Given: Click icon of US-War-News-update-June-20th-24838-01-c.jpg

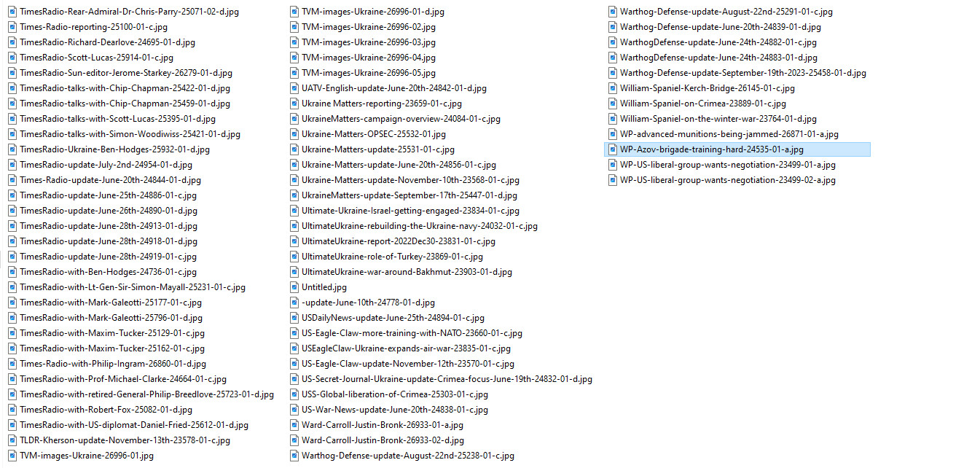Looking at the screenshot, I should coord(294,410).
